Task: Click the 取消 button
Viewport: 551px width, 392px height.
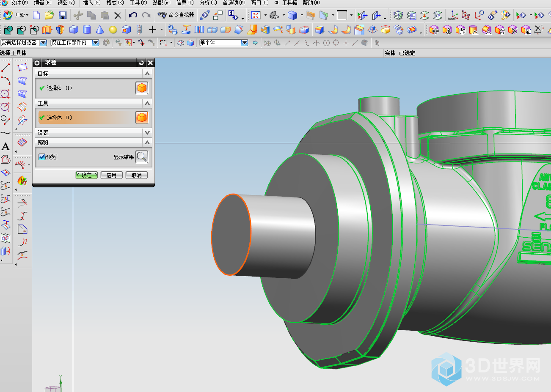Action: coord(136,175)
